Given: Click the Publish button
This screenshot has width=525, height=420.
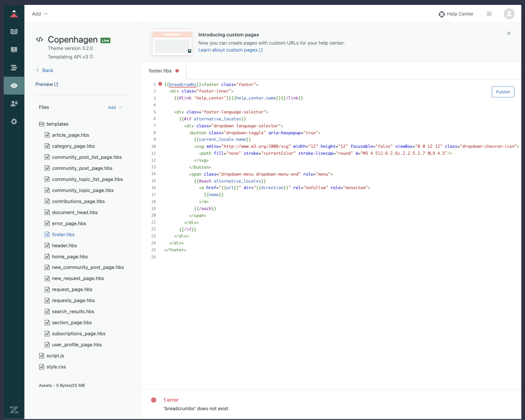Looking at the screenshot, I should click(503, 92).
